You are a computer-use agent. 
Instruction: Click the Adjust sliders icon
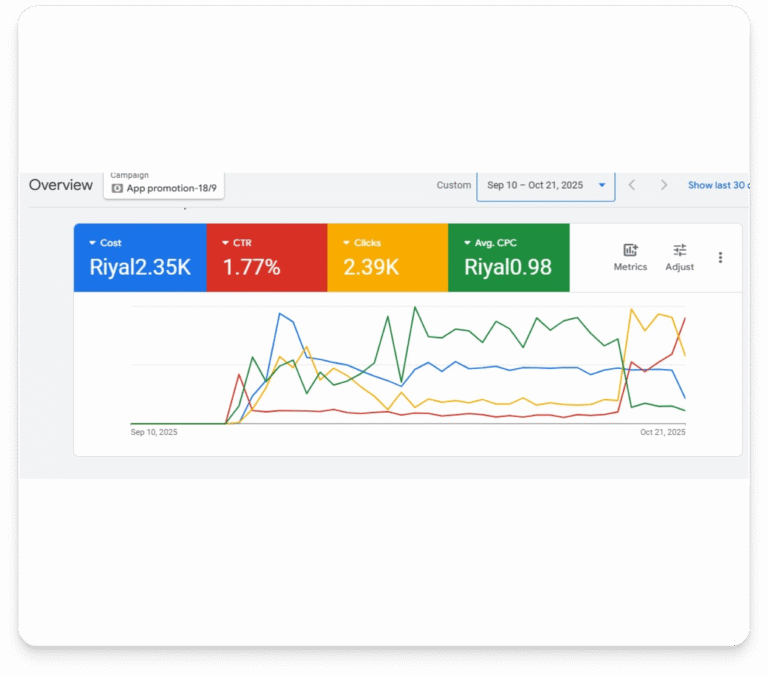point(680,257)
